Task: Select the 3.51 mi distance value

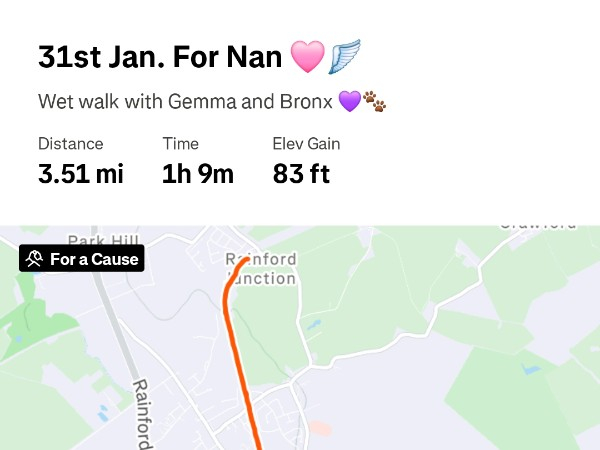Action: coord(81,174)
